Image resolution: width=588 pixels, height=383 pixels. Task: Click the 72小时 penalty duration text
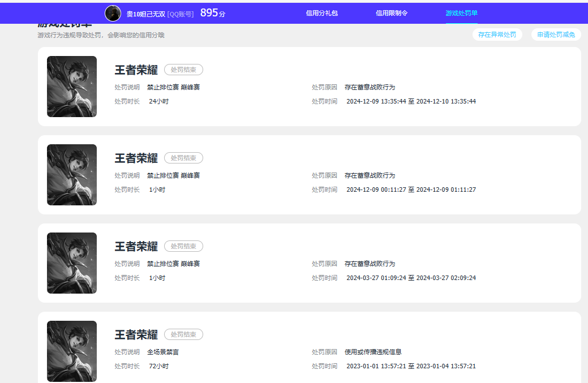point(158,366)
